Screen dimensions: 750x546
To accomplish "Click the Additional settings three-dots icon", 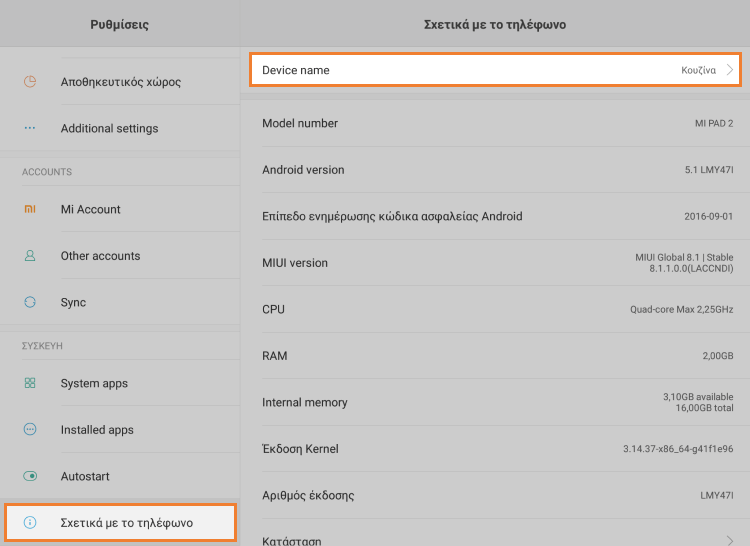I will (x=30, y=128).
